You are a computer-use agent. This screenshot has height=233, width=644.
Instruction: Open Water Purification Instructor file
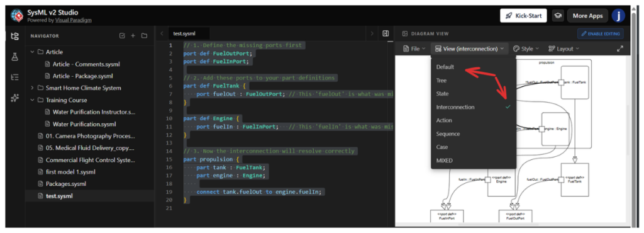[94, 111]
